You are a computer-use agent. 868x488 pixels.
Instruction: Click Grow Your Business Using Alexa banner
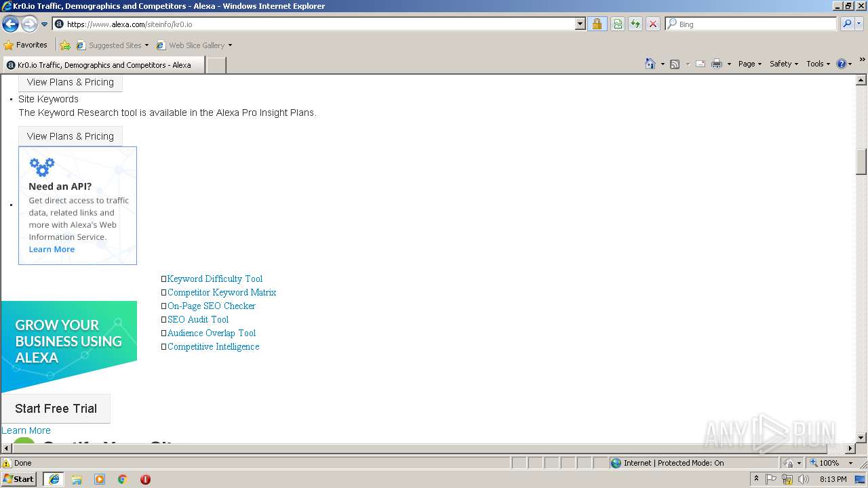coord(68,346)
